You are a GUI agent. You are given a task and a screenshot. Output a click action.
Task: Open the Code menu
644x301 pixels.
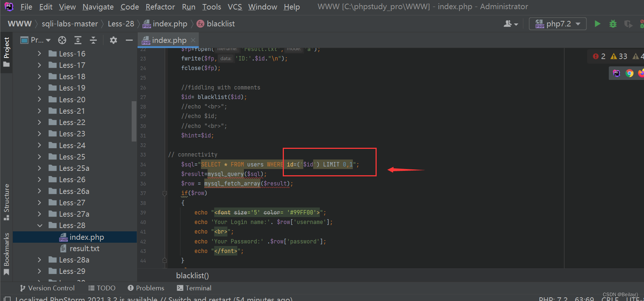click(129, 7)
